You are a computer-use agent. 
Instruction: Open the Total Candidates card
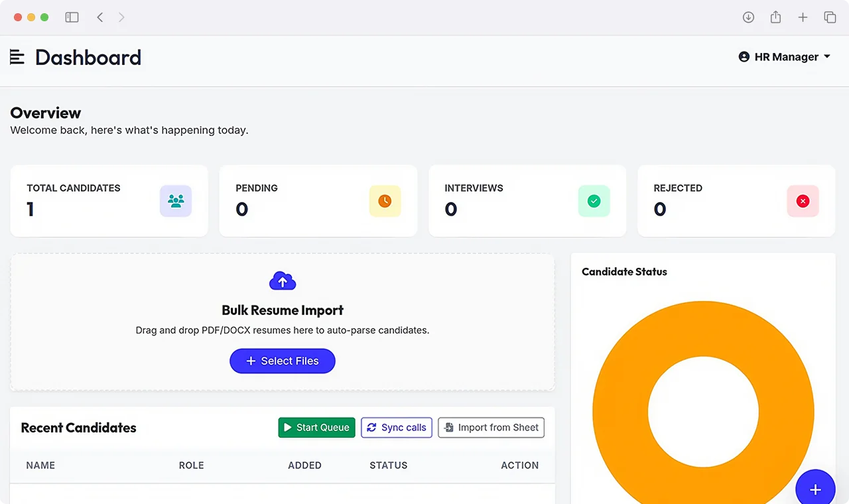click(x=109, y=201)
